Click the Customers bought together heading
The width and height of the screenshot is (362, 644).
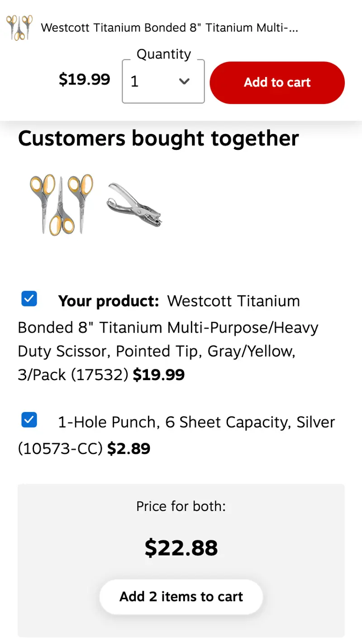pos(158,138)
